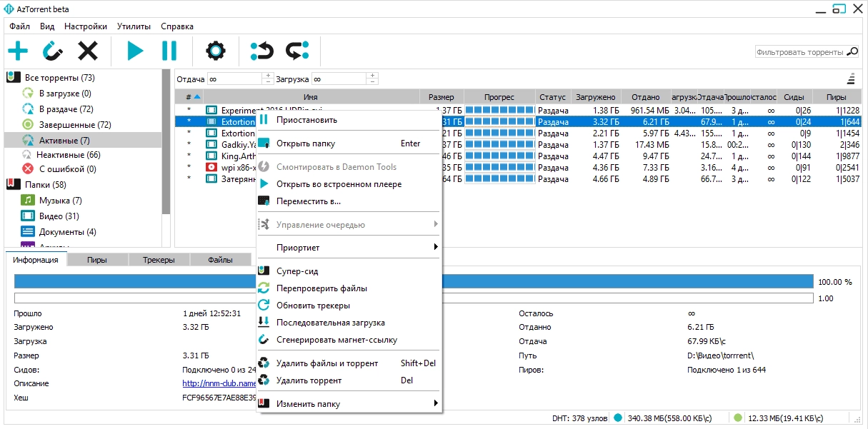Click the move-up-queue toolbar icon

point(262,51)
